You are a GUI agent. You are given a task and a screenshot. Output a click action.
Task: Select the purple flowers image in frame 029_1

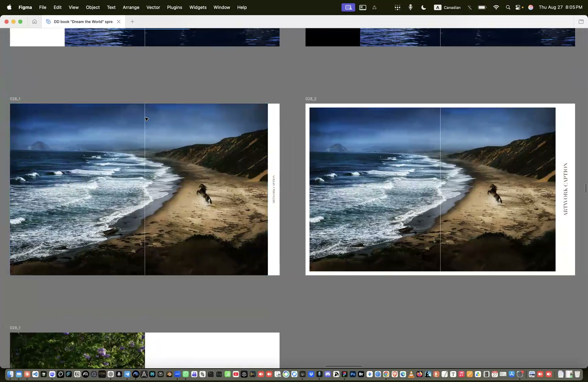[77, 350]
